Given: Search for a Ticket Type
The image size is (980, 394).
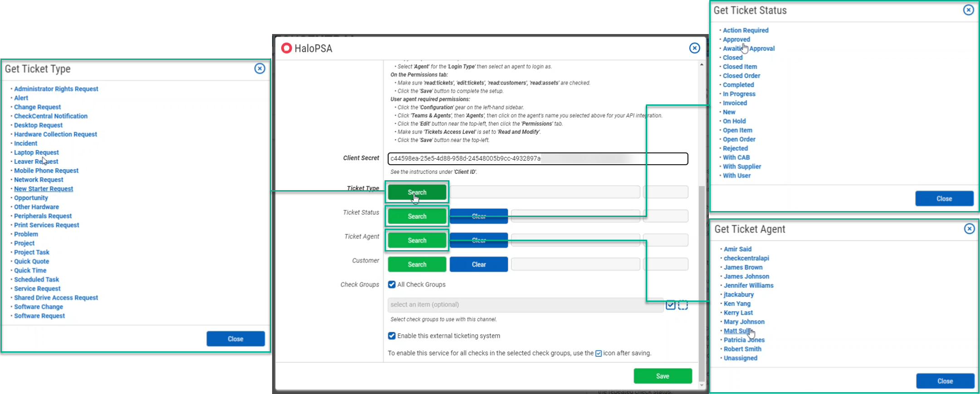Looking at the screenshot, I should click(x=417, y=192).
